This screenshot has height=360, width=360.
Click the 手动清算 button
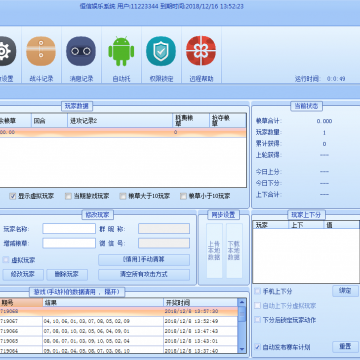click(x=144, y=260)
